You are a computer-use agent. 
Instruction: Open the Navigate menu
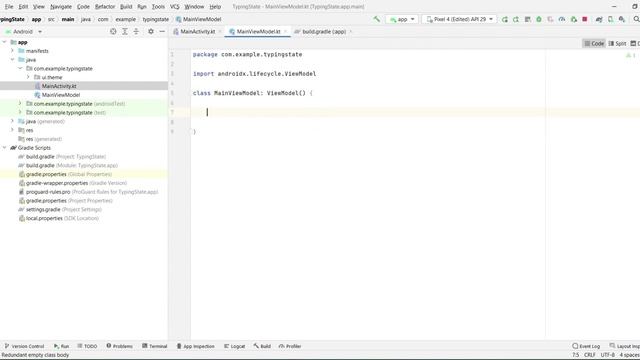point(61,7)
